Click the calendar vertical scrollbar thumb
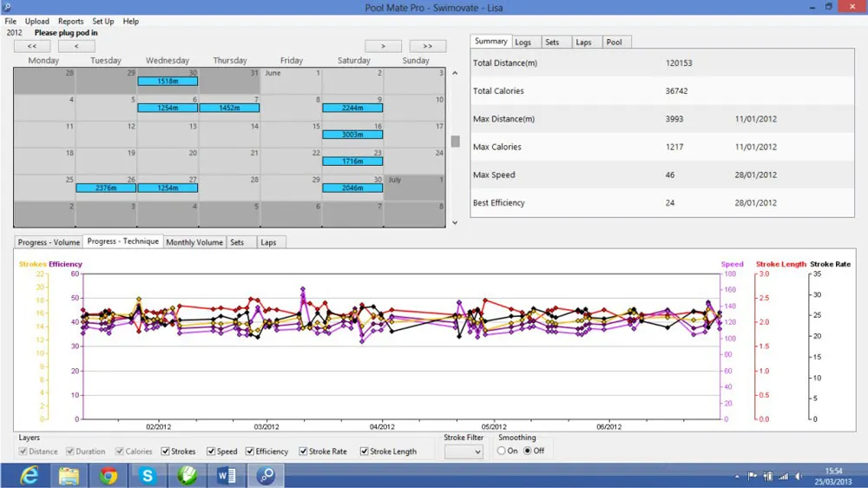 pos(455,142)
